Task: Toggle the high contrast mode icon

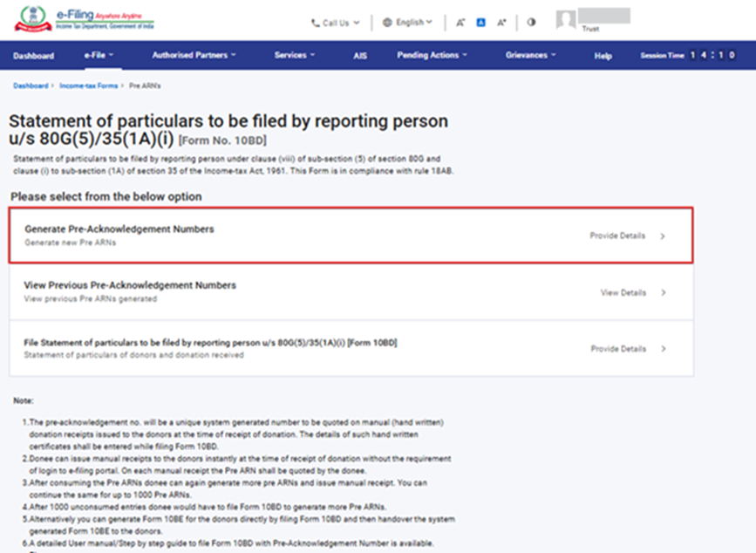Action: (x=531, y=23)
